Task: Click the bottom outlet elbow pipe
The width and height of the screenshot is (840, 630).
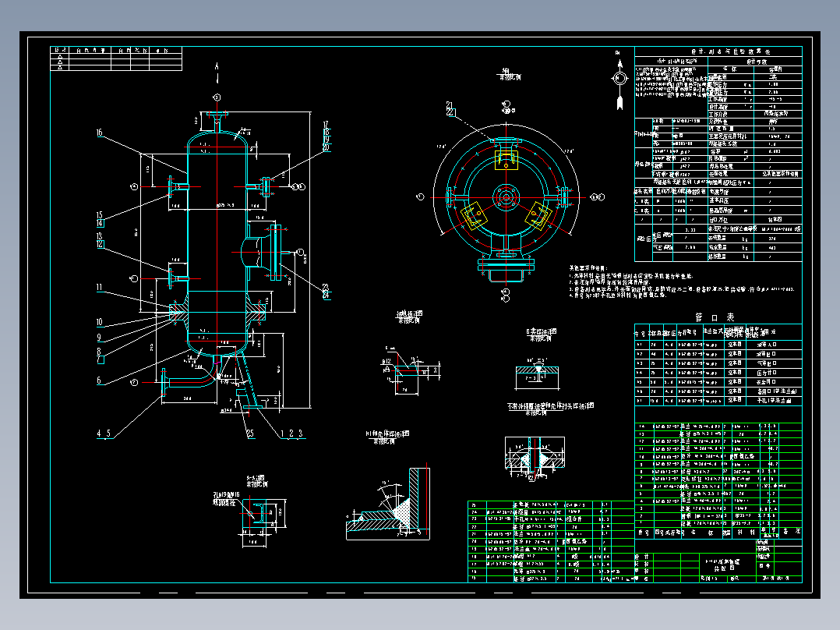Action: click(x=192, y=378)
